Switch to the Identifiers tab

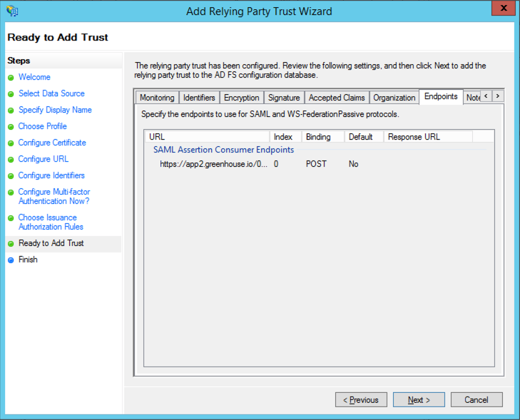tap(199, 98)
